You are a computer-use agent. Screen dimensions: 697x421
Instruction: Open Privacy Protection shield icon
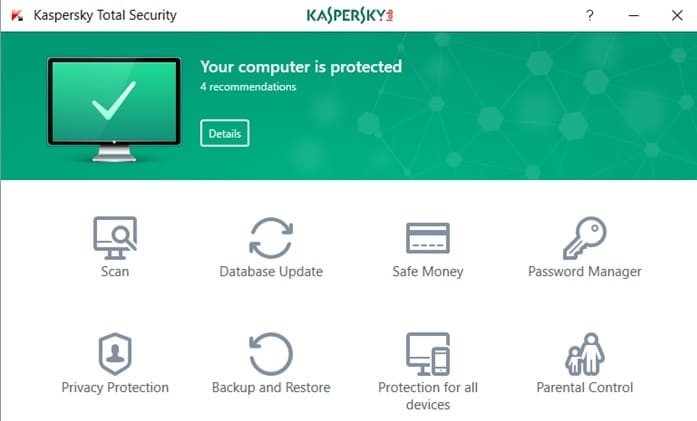click(x=115, y=354)
